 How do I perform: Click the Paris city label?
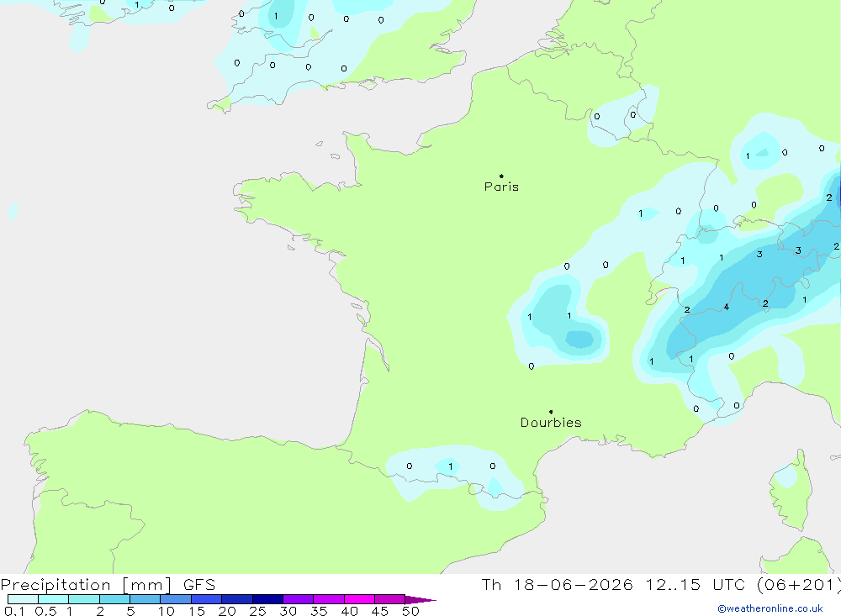501,187
